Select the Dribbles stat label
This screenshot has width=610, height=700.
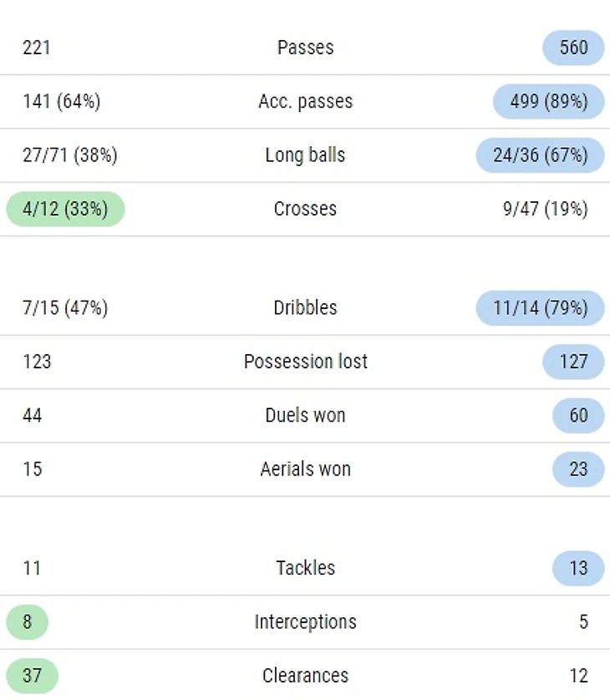[305, 308]
